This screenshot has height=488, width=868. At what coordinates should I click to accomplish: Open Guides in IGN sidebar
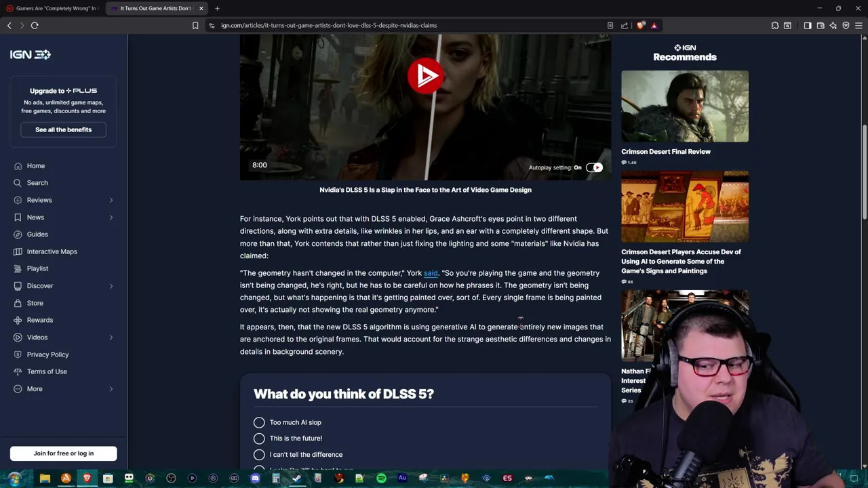click(x=37, y=235)
